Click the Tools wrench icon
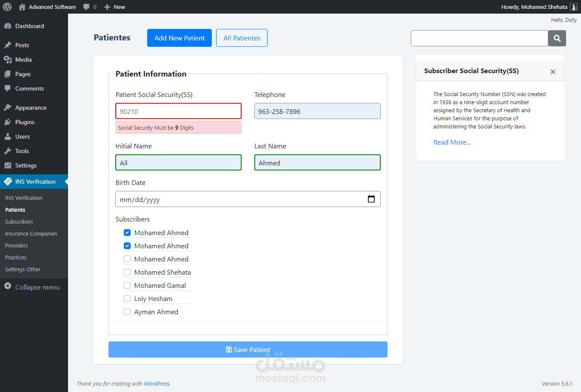The image size is (581, 392). [8, 151]
